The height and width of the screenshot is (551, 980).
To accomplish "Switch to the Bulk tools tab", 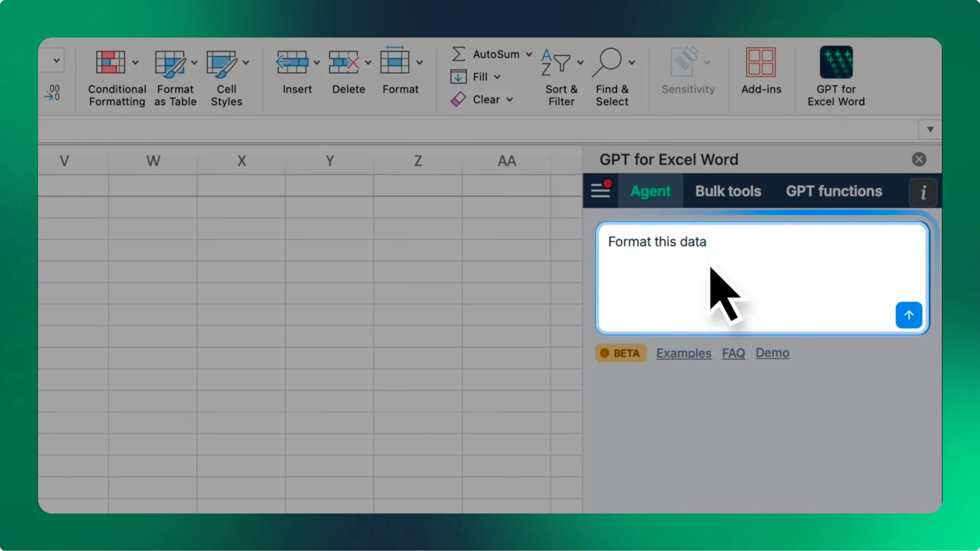I will 728,191.
